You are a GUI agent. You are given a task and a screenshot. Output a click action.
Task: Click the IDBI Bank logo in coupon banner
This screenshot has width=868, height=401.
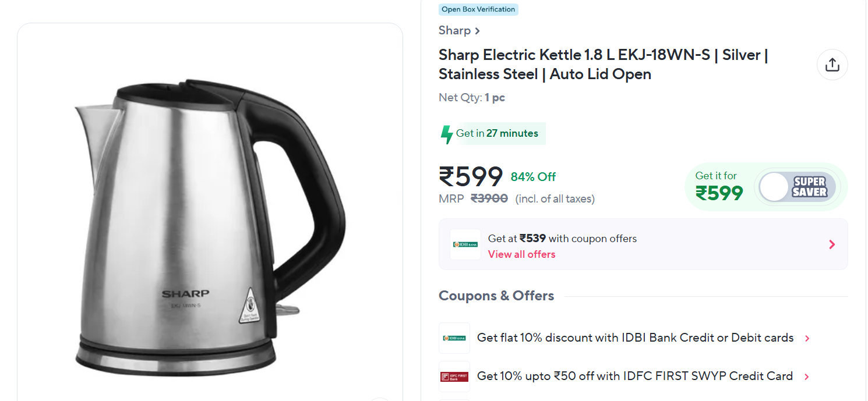click(x=465, y=244)
